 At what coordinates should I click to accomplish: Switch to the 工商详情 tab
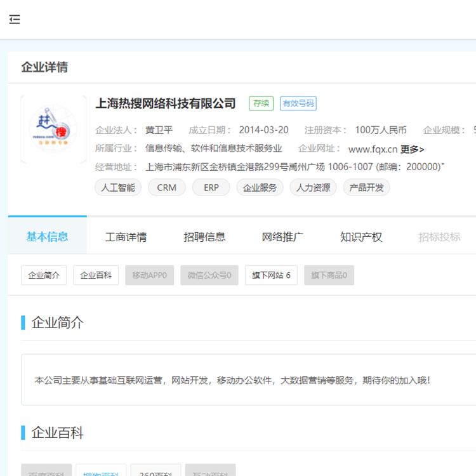coord(126,237)
